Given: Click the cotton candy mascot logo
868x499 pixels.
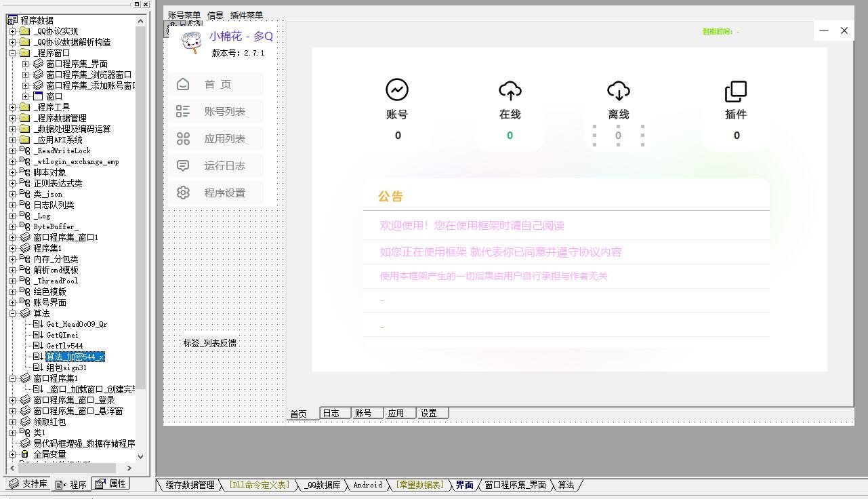Looking at the screenshot, I should pyautogui.click(x=192, y=42).
